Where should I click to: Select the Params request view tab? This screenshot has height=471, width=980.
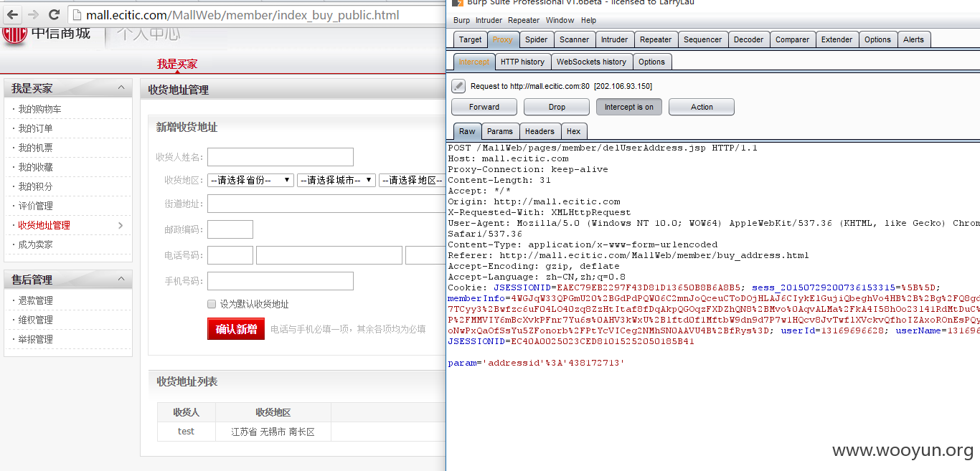tap(499, 131)
